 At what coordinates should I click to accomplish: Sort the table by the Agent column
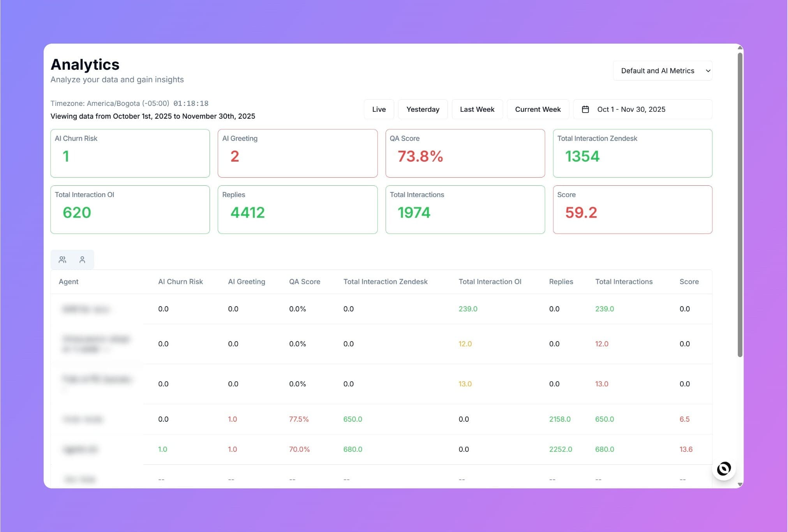tap(69, 282)
